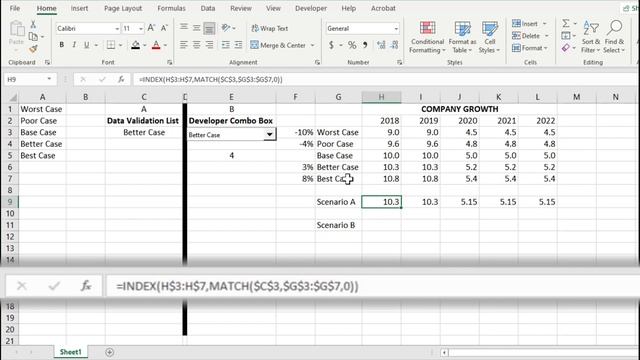Click the Orientation text angle icon

pos(226,28)
